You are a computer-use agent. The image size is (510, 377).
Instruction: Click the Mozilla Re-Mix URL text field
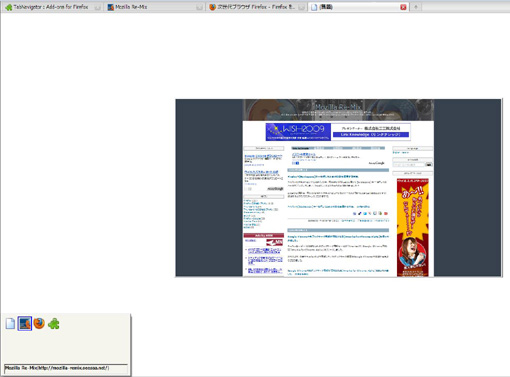click(x=66, y=368)
